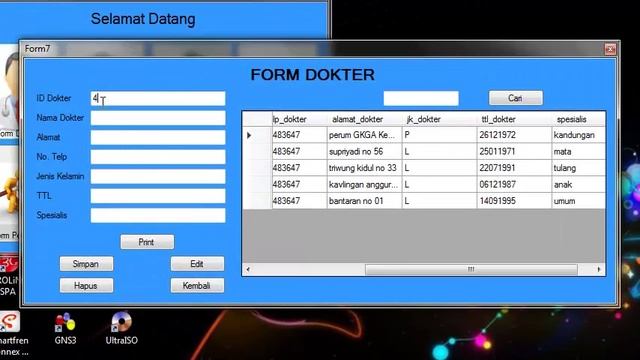Click grid scrollbar right arrow
The image size is (640, 360).
[x=599, y=269]
